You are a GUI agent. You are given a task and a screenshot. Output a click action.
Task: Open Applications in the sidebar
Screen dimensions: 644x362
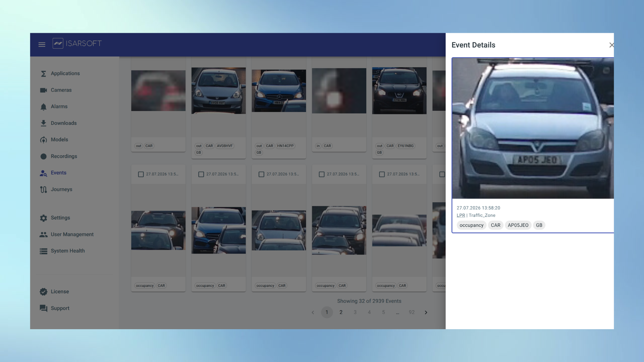click(x=65, y=73)
